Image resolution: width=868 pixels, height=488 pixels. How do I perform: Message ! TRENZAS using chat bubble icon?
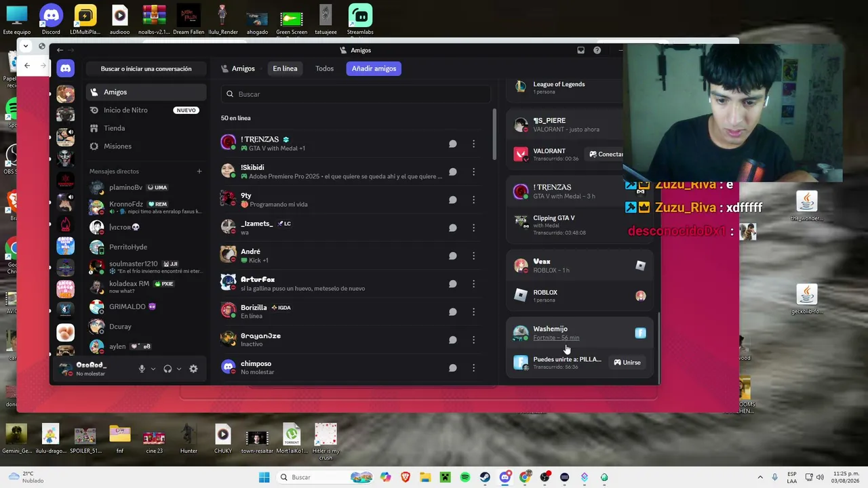(x=452, y=144)
